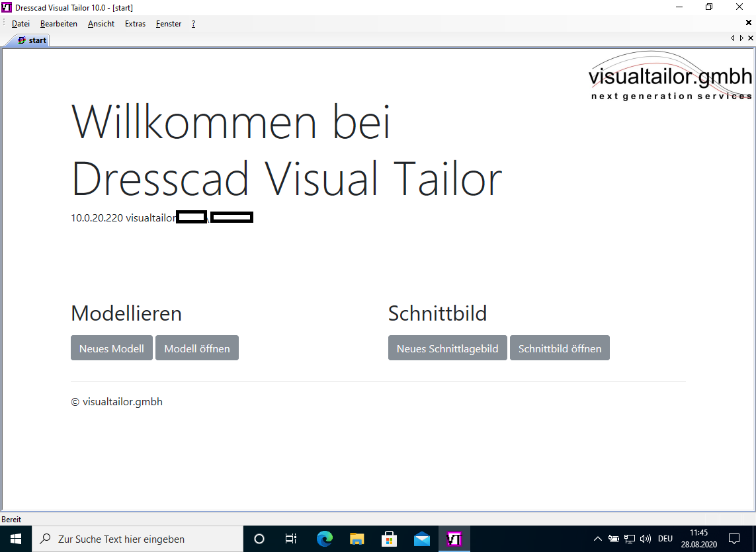Open the Extras menu
Screen dimensions: 756x552
(135, 24)
